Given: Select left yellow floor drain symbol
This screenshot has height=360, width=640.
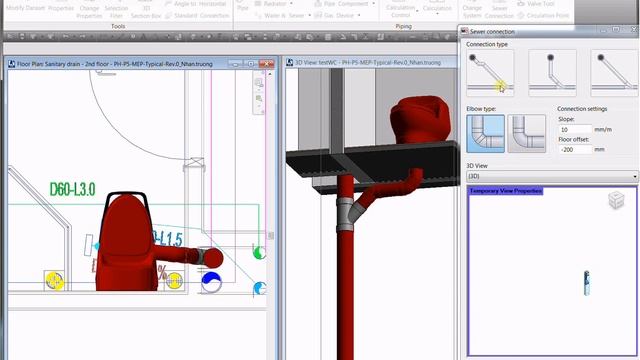Looking at the screenshot, I should pos(54,281).
